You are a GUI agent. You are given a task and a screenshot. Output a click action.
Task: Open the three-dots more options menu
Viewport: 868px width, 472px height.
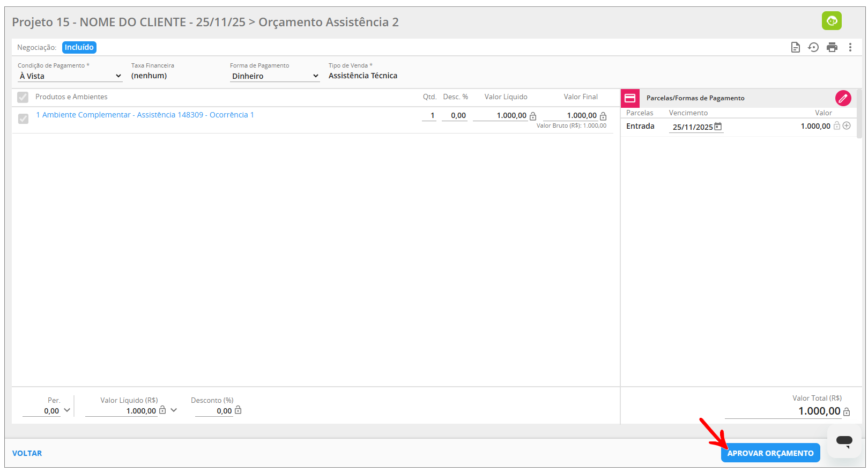pos(850,47)
